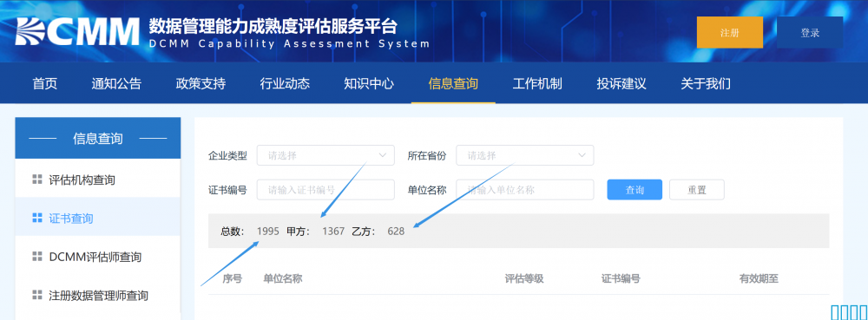Select 政策支持 in the navigation bar

pyautogui.click(x=201, y=83)
